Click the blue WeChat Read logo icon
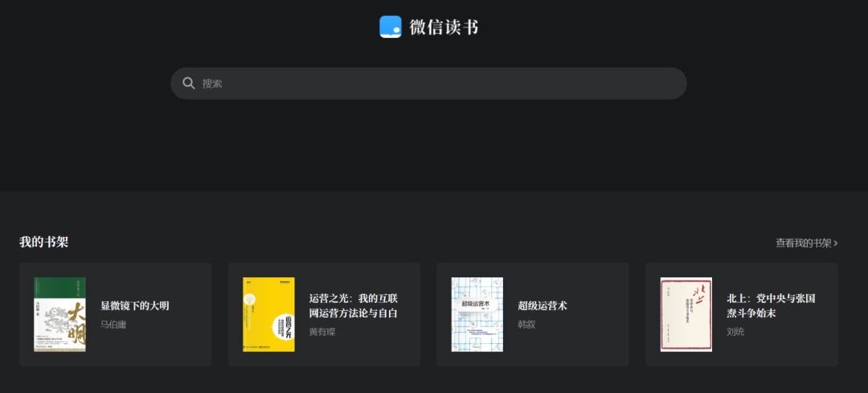 click(391, 27)
